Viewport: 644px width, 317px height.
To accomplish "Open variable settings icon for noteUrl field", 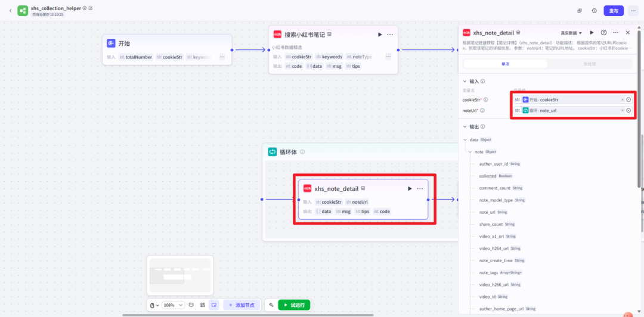I will (628, 110).
